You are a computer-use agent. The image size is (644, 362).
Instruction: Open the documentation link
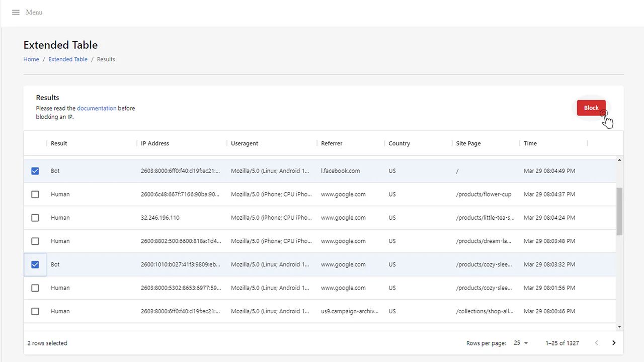tap(97, 108)
